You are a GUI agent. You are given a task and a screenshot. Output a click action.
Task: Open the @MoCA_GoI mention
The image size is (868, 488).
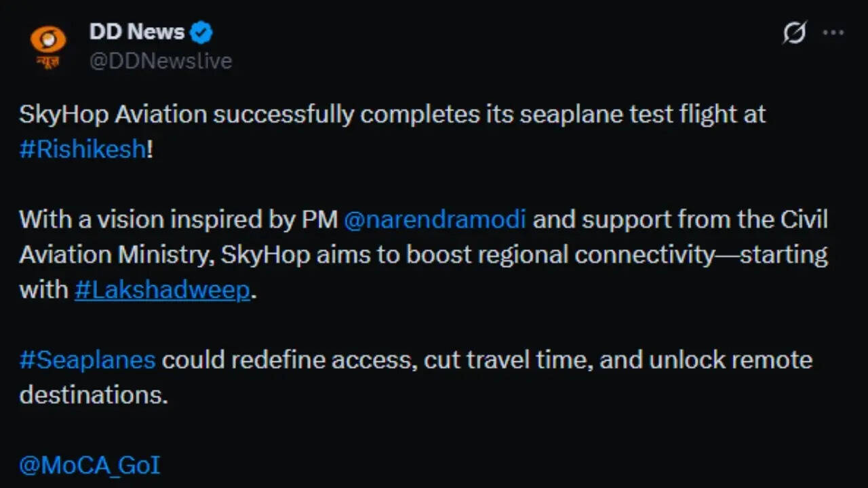(88, 465)
